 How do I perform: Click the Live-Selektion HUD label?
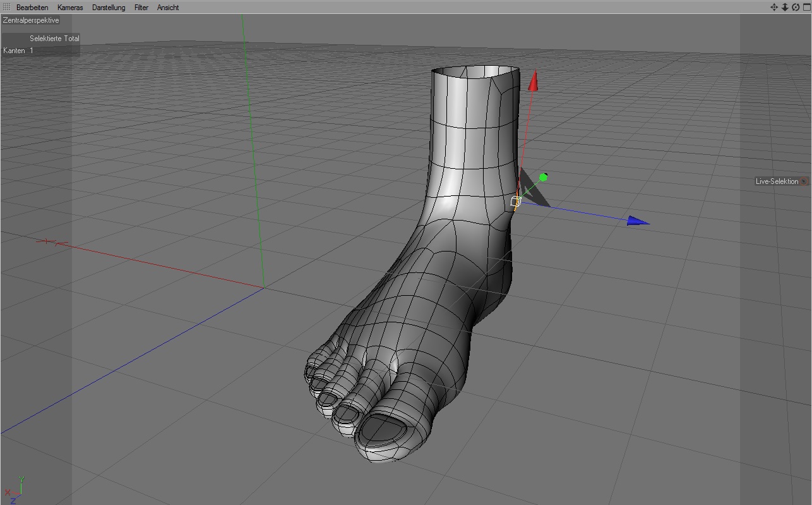tap(777, 181)
